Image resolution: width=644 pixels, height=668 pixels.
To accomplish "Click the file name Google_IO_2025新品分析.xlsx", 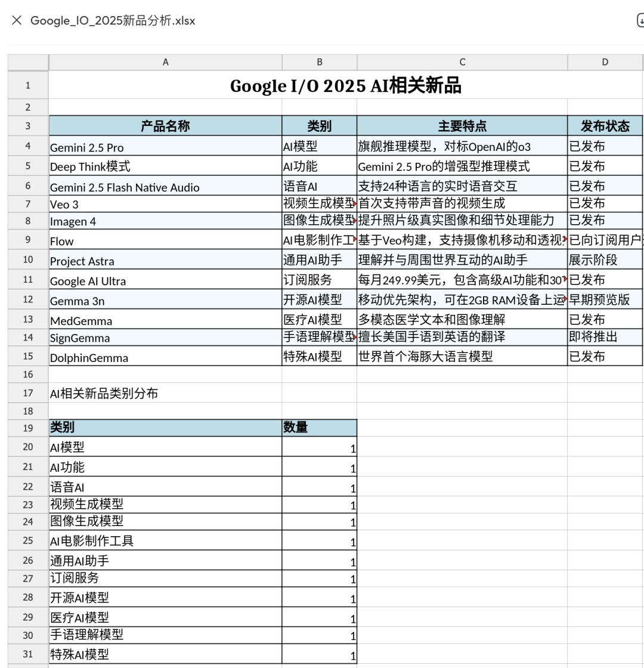I will [113, 20].
